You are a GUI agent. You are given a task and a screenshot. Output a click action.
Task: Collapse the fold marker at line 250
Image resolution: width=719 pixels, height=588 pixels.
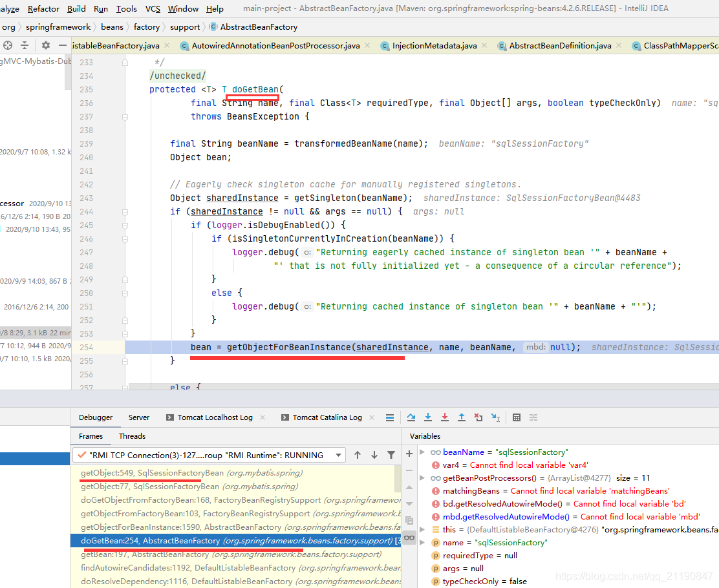pos(125,293)
